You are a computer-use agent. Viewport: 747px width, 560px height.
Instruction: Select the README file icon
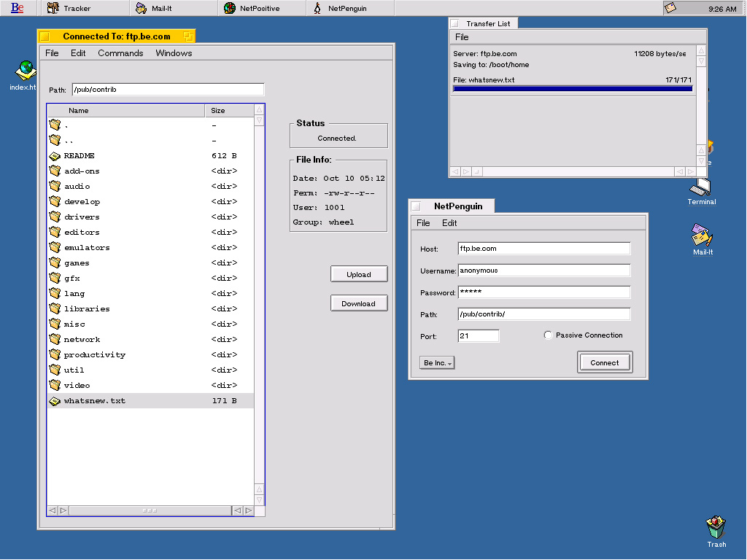[55, 156]
